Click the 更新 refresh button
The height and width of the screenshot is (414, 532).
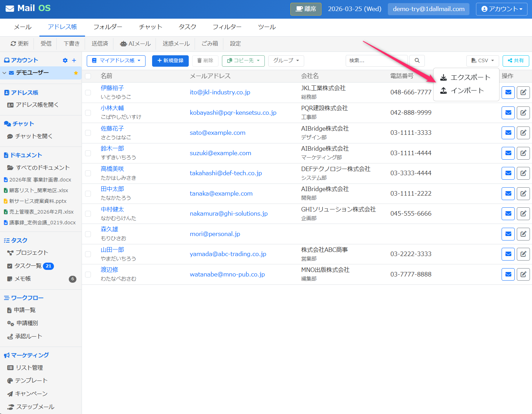tap(20, 44)
